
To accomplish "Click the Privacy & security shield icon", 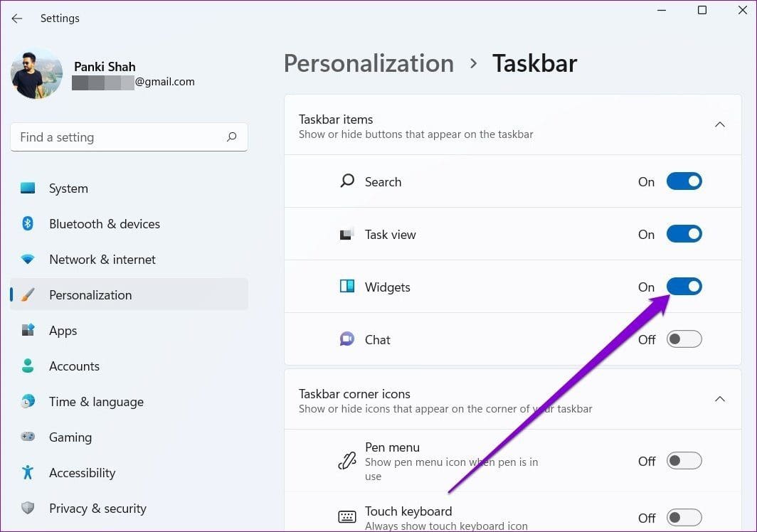I will pos(27,508).
